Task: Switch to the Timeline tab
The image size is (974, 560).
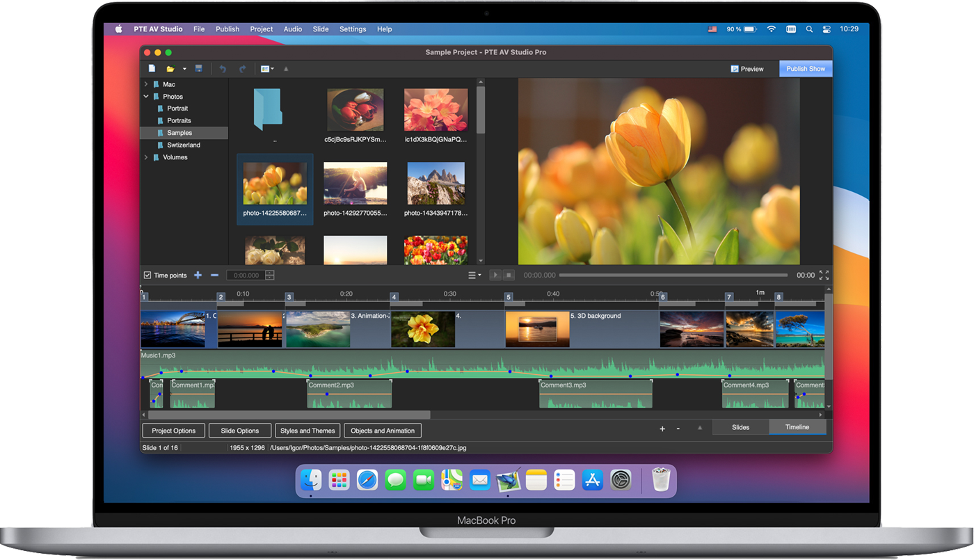Action: 797,427
